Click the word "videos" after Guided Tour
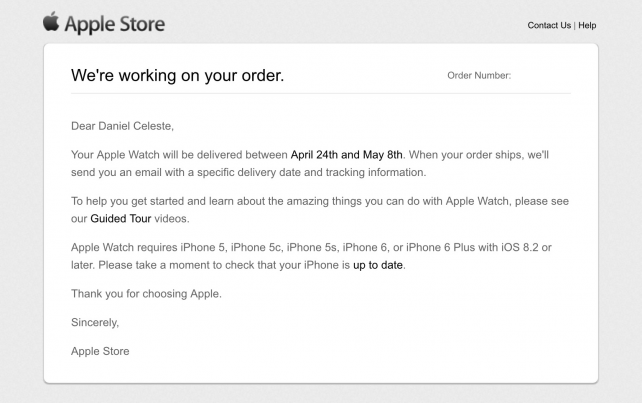 [x=172, y=219]
